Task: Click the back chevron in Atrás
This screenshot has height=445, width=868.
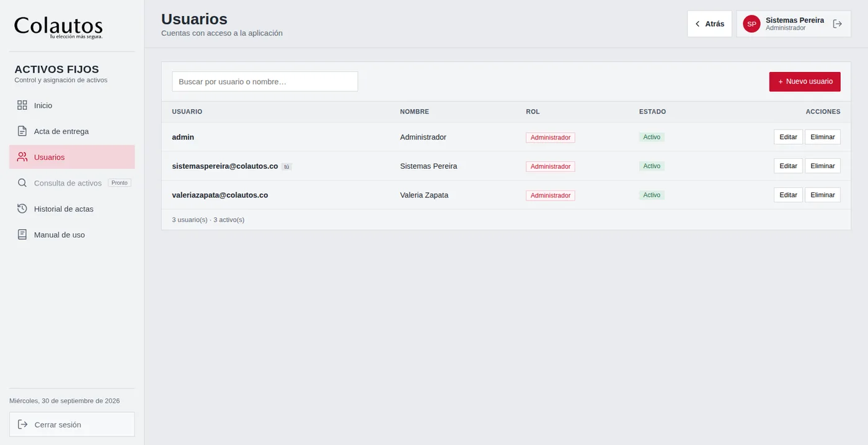Action: point(697,24)
